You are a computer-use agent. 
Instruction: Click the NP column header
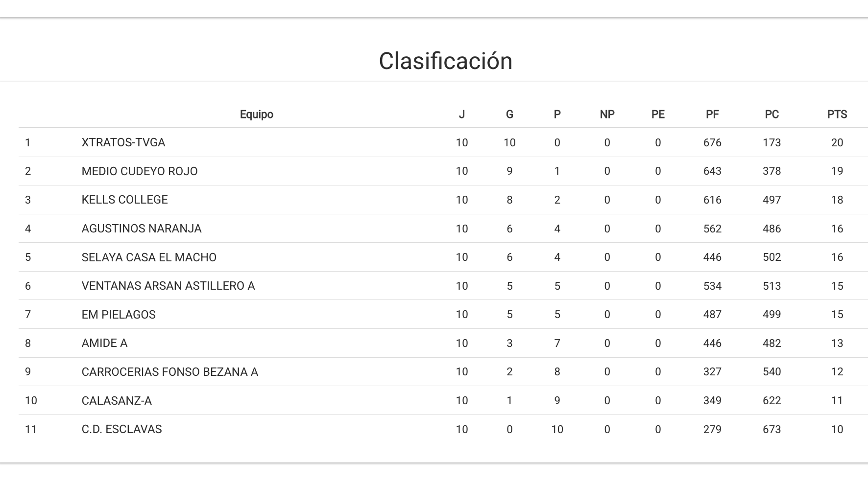[607, 115]
